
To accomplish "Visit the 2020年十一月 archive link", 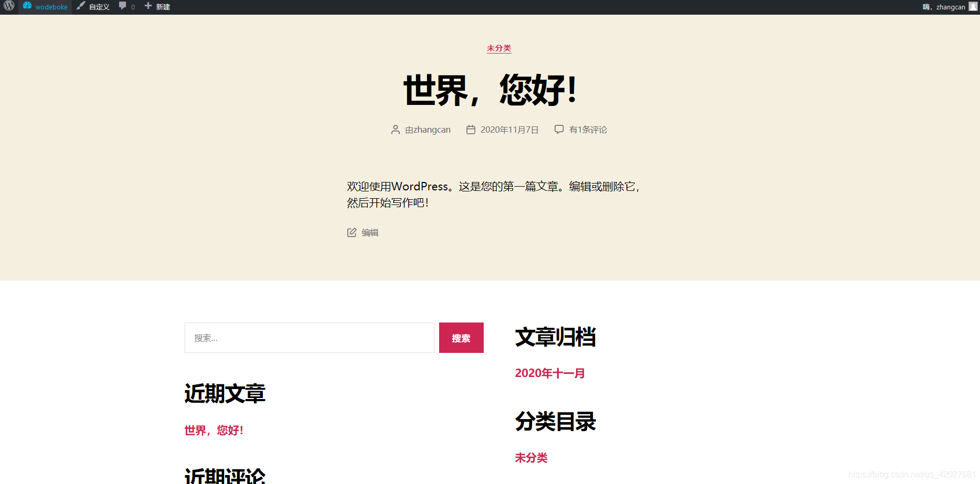I will [x=550, y=373].
